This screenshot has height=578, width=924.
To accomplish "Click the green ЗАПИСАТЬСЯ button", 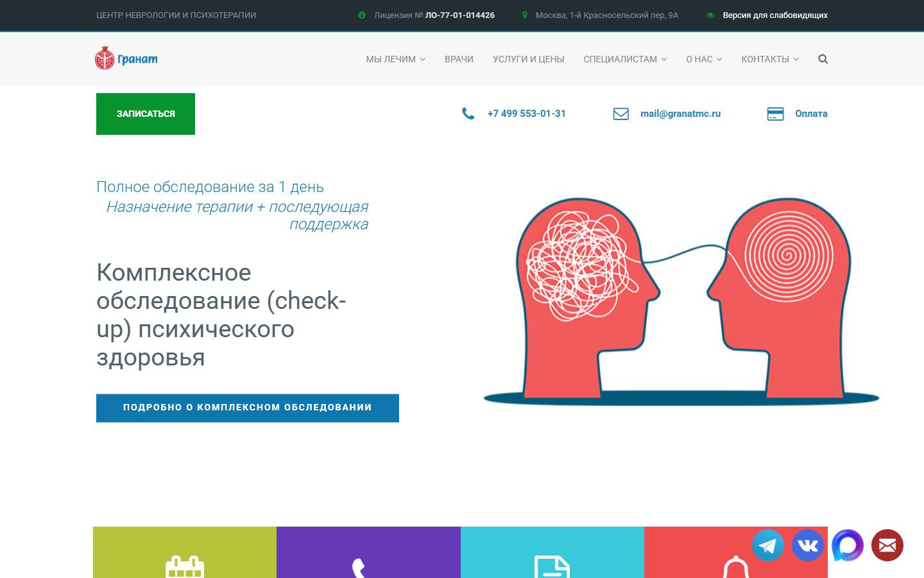I will pyautogui.click(x=146, y=114).
